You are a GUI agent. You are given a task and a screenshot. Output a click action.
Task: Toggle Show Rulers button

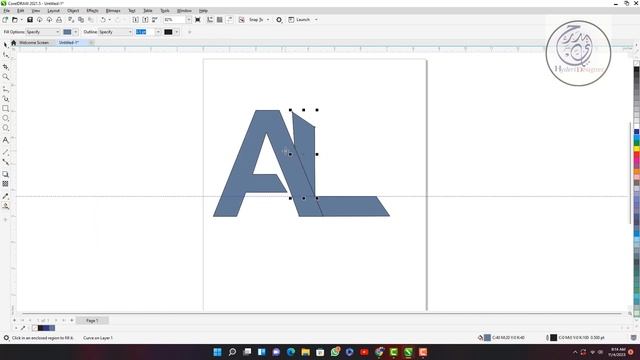click(210, 20)
